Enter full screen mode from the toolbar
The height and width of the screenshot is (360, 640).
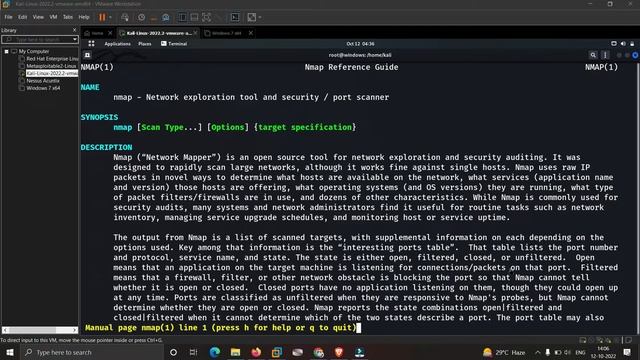[207, 17]
